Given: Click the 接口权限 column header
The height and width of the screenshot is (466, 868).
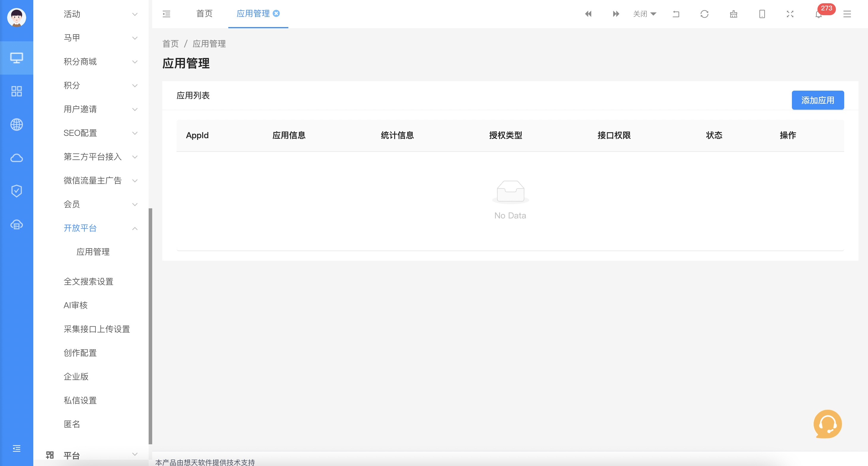Looking at the screenshot, I should [614, 136].
